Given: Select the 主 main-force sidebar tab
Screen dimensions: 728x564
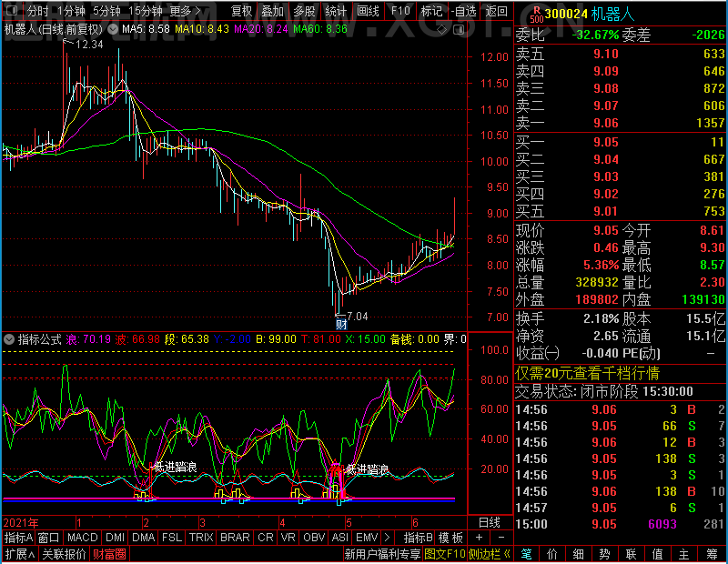Looking at the screenshot, I should [x=684, y=554].
